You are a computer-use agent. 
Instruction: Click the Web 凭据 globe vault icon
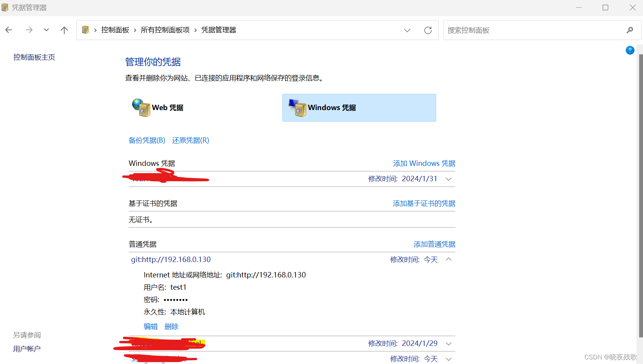[141, 107]
